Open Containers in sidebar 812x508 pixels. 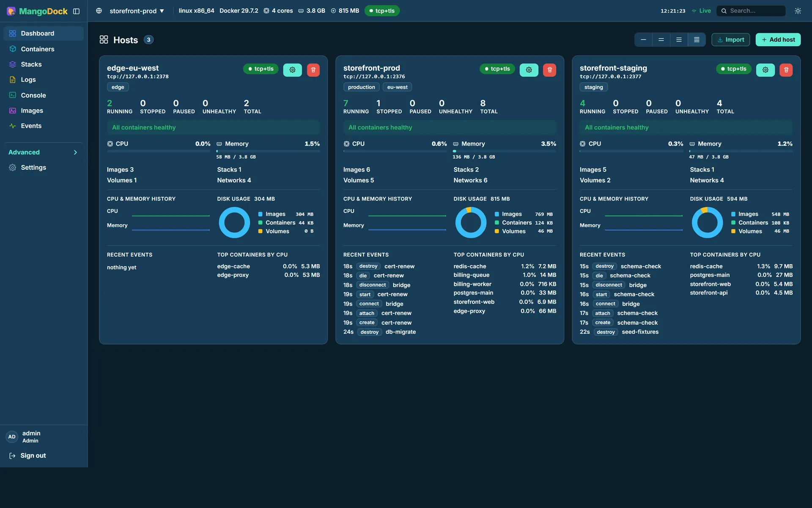(44, 49)
